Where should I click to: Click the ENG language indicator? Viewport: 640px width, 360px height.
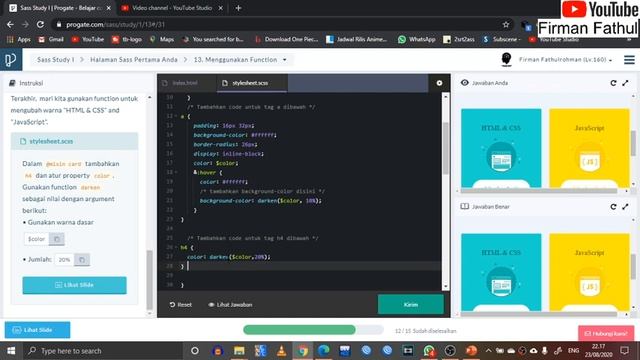[573, 351]
